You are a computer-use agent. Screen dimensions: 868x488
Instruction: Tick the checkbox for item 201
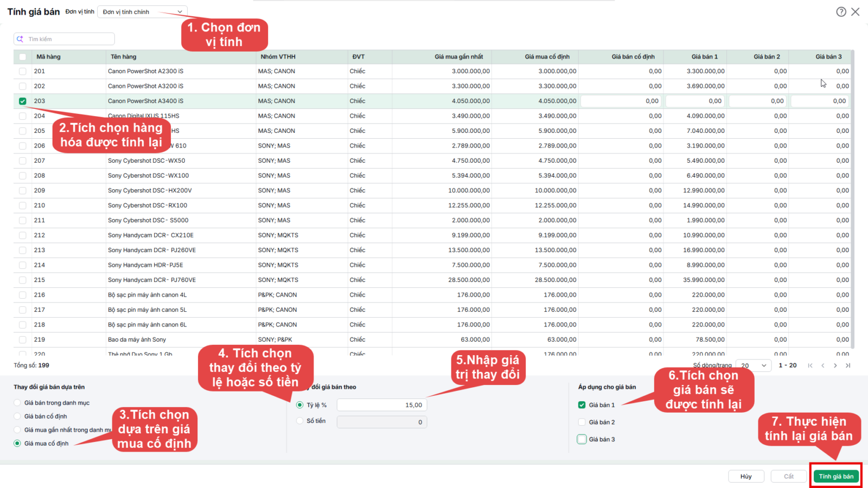(x=22, y=71)
